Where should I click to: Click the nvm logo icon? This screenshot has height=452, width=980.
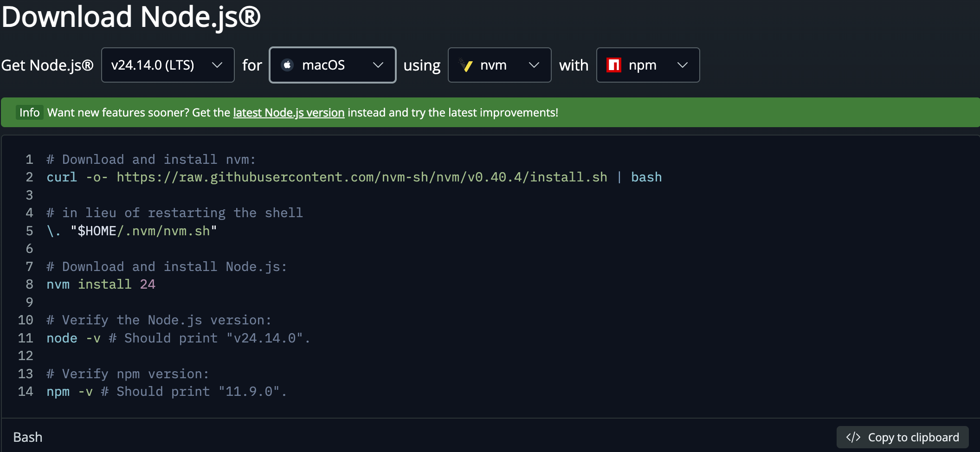pos(466,65)
